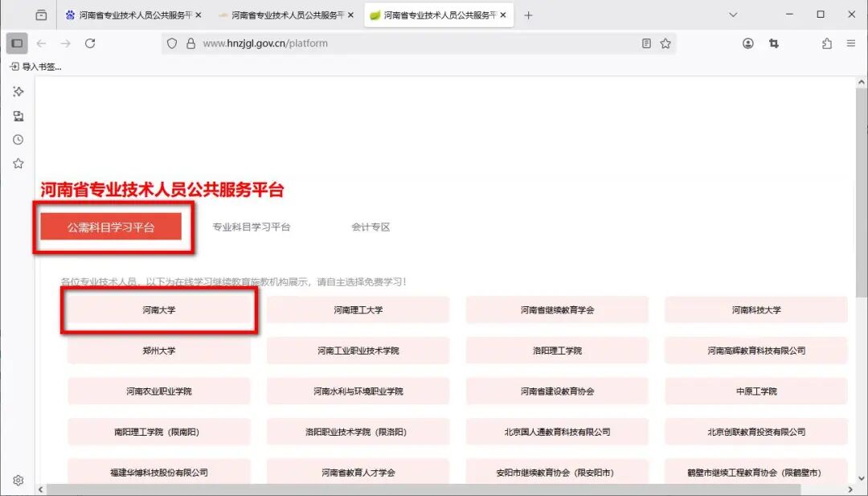Select 专业科目学习平台 tab
The width and height of the screenshot is (868, 496).
pos(252,227)
